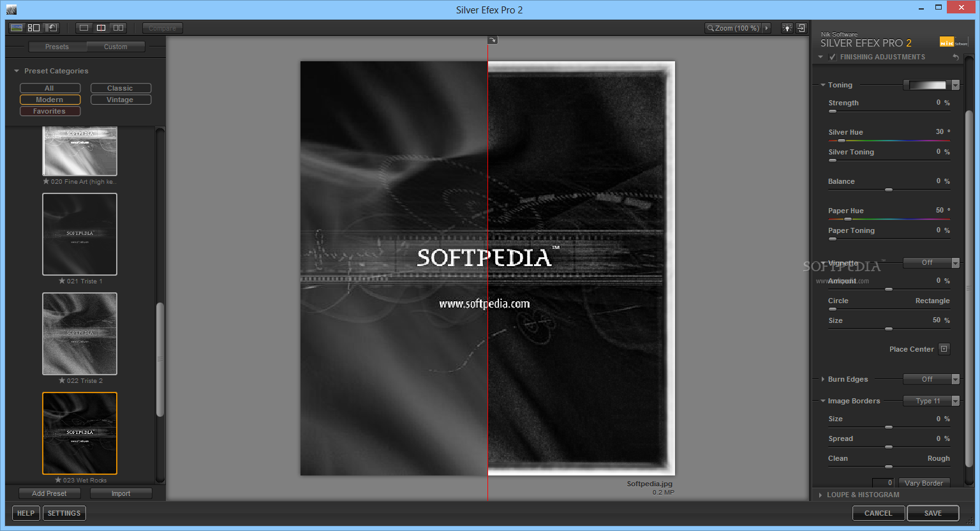Expand the Burn Edges section
Screen dimensions: 980x531
coord(823,379)
